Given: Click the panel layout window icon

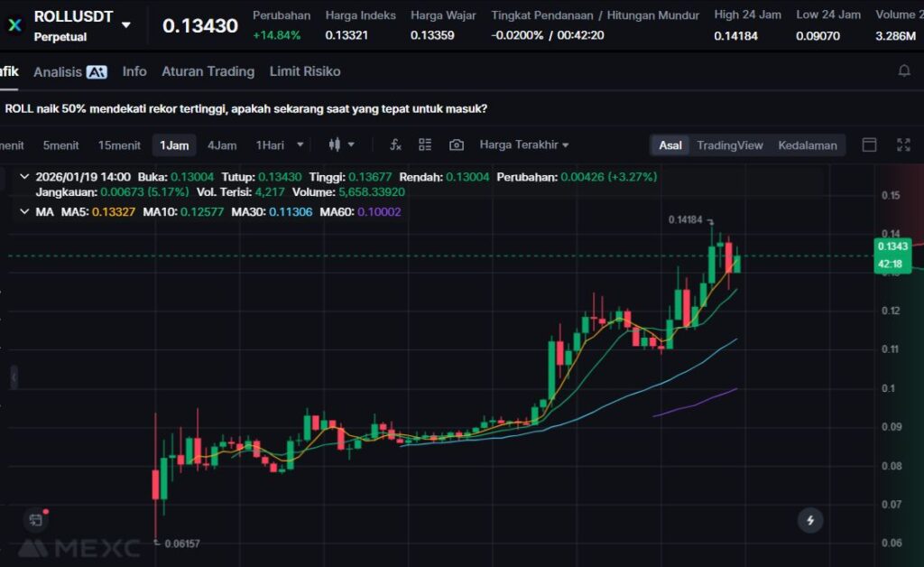Looking at the screenshot, I should coord(870,144).
